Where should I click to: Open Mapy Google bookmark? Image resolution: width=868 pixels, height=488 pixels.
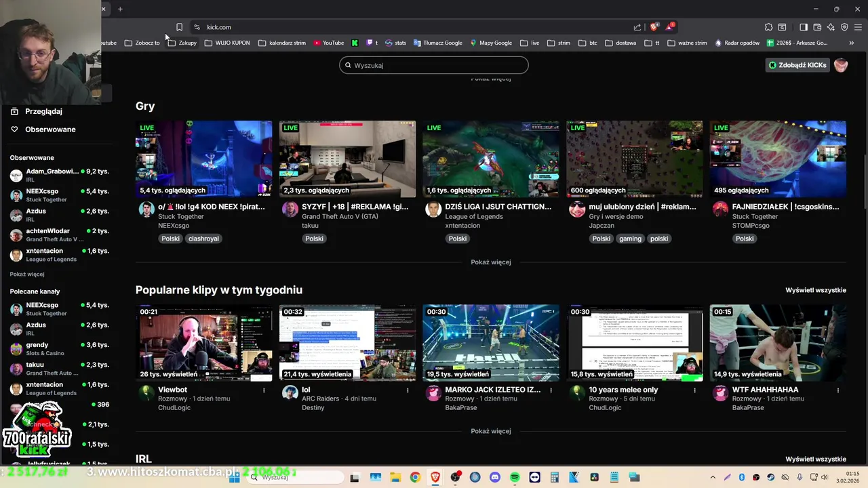tap(491, 43)
